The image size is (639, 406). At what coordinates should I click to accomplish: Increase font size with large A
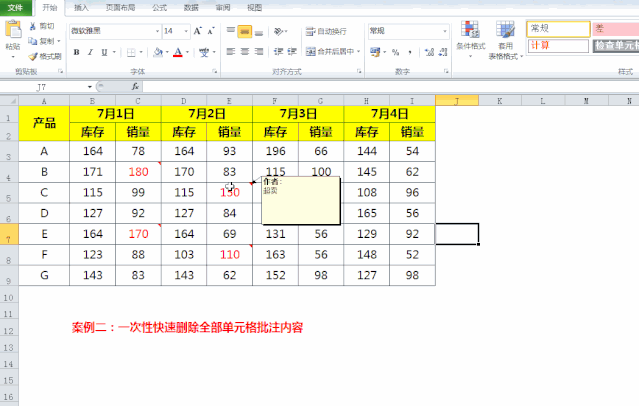198,31
